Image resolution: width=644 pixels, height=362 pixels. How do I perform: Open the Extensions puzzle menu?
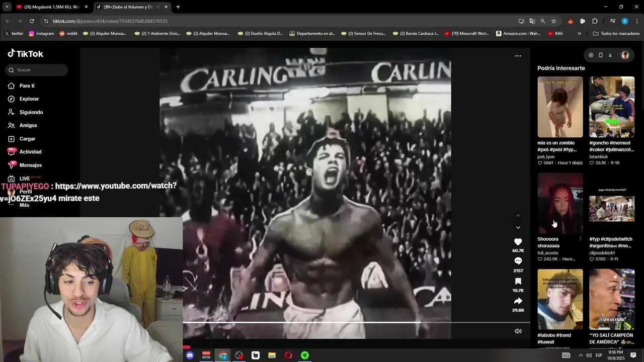click(x=595, y=21)
